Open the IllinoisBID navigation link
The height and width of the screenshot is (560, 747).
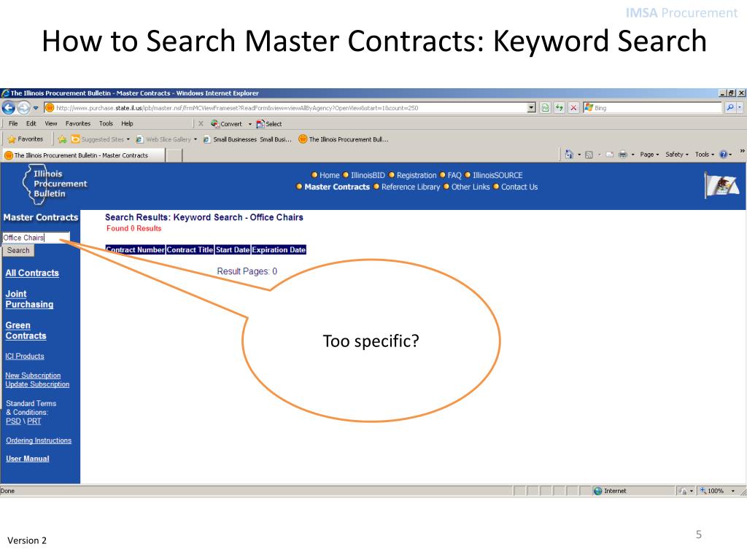pos(368,175)
